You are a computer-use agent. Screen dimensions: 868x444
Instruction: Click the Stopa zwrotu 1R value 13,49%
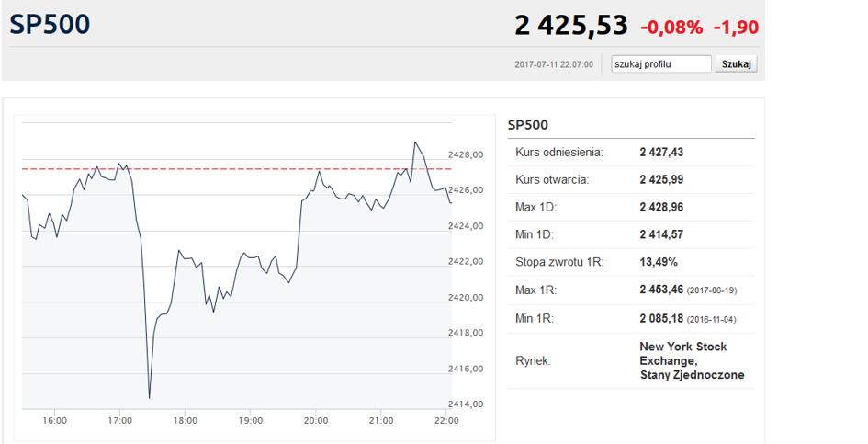(659, 262)
